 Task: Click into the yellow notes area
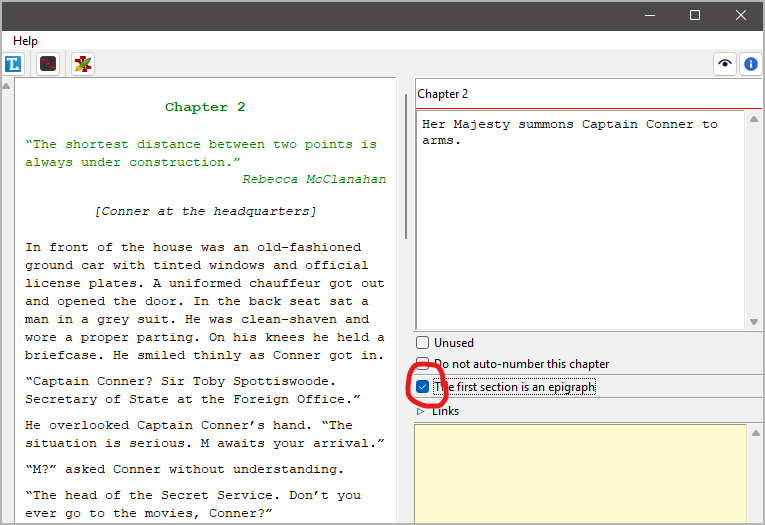580,474
